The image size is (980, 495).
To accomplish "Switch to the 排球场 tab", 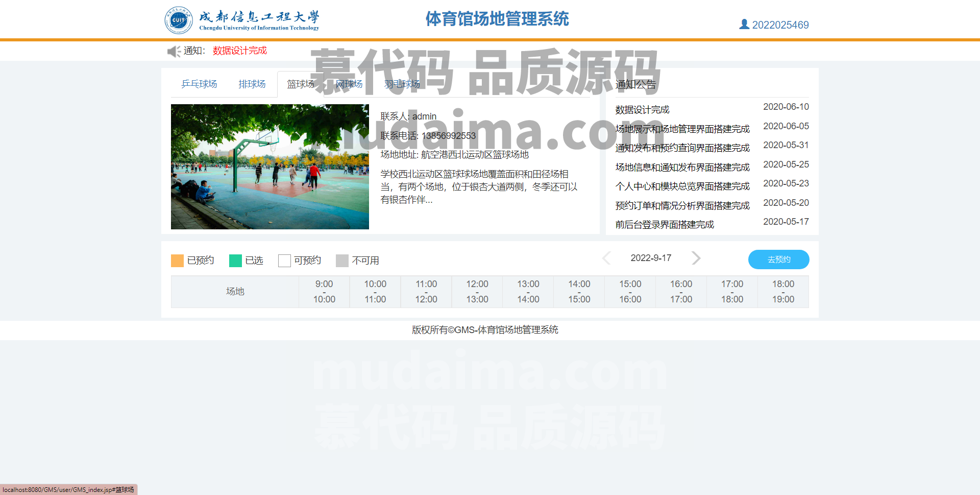I will pos(252,84).
